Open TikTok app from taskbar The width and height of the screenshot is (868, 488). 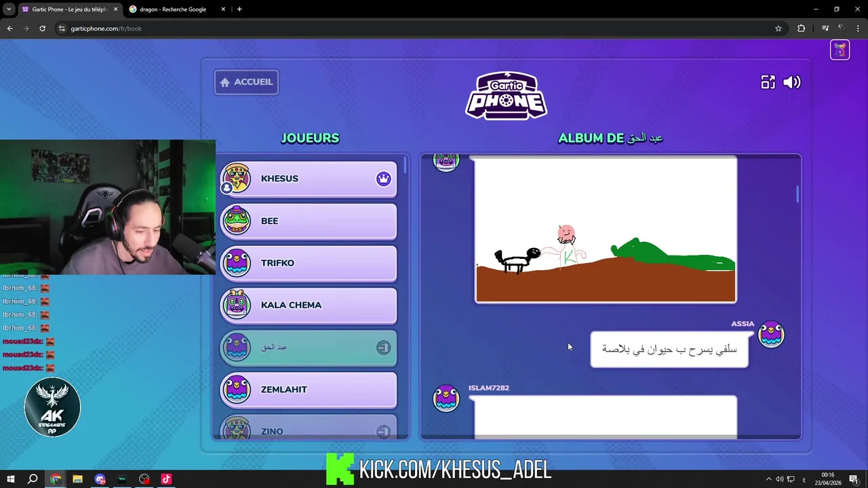[166, 479]
